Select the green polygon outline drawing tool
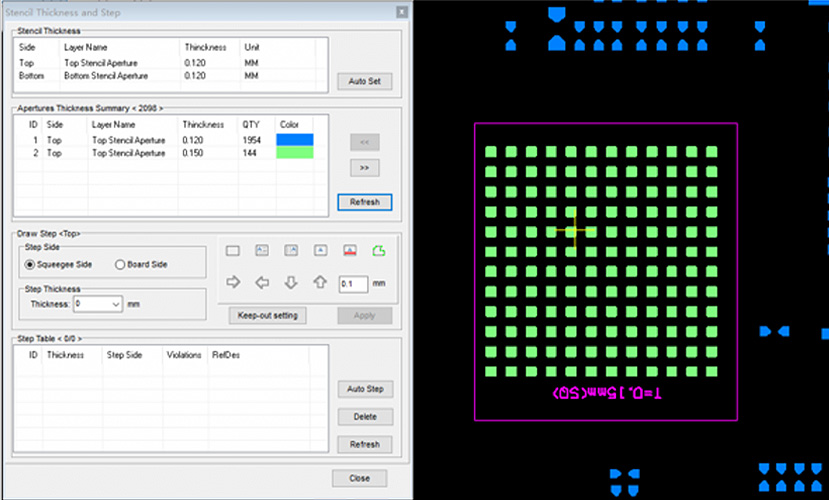Viewport: 829px width, 500px height. pyautogui.click(x=378, y=251)
